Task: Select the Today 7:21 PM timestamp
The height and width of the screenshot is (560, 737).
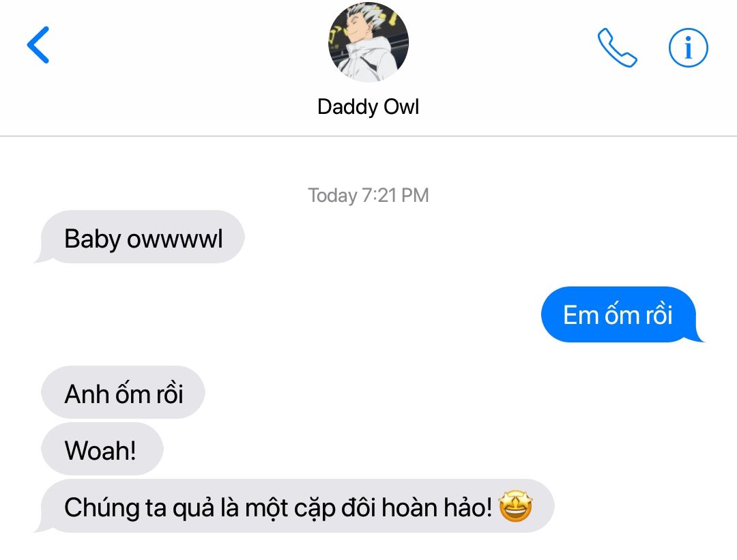Action: [368, 196]
